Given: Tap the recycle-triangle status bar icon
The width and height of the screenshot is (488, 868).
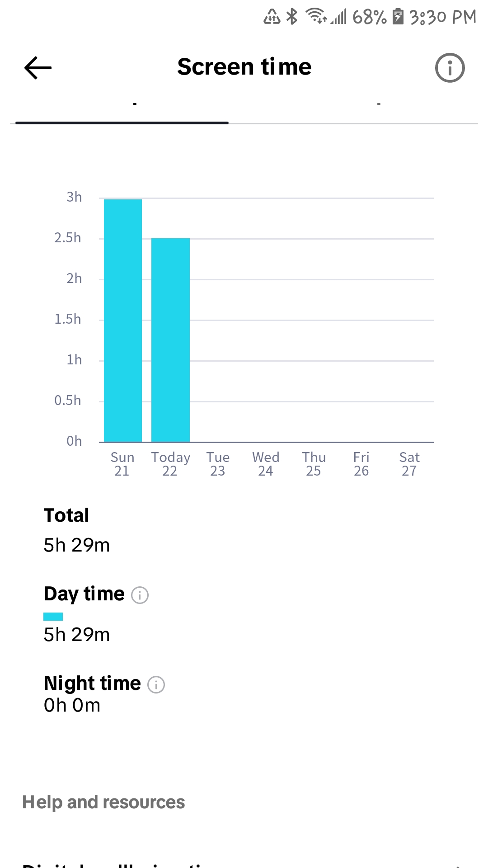Looking at the screenshot, I should [272, 17].
